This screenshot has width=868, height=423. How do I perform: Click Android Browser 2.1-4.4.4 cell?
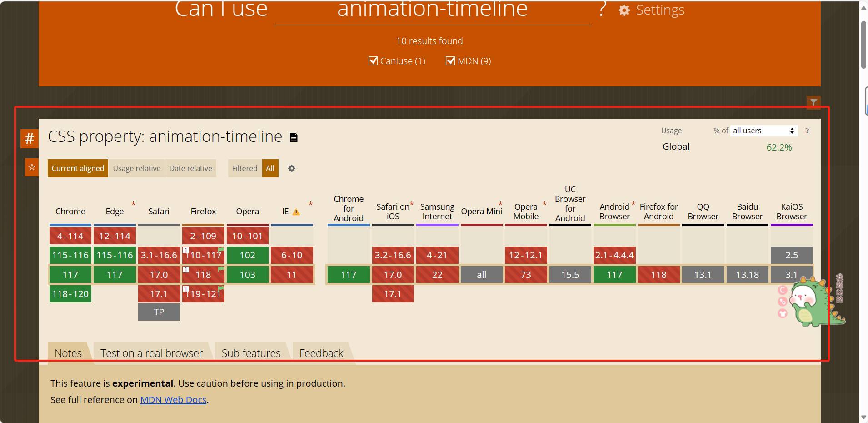pos(614,255)
